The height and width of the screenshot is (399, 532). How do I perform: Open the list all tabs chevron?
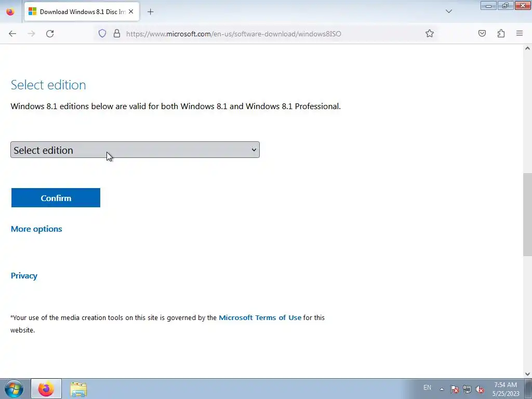click(448, 11)
